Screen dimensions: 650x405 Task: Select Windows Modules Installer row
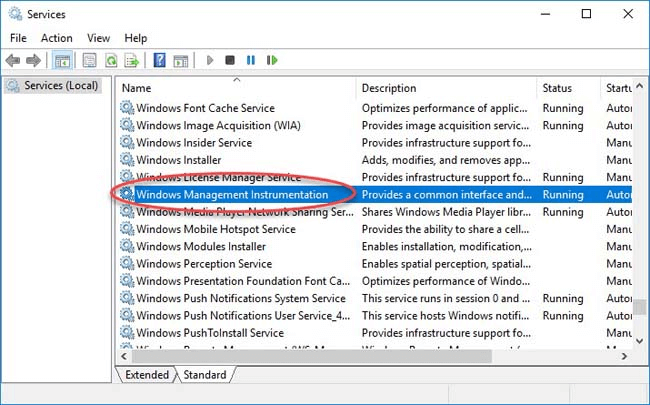coord(375,246)
